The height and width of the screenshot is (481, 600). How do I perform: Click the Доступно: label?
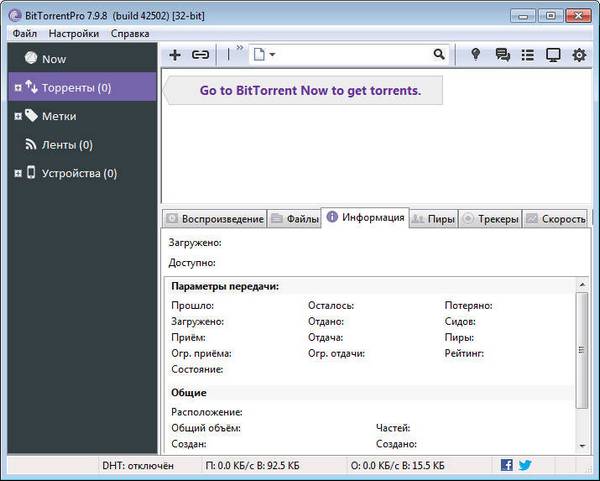pos(192,263)
